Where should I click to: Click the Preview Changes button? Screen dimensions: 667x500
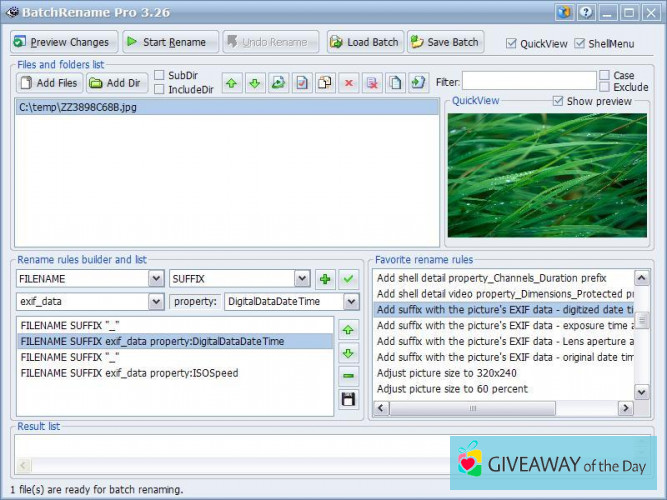coord(62,42)
